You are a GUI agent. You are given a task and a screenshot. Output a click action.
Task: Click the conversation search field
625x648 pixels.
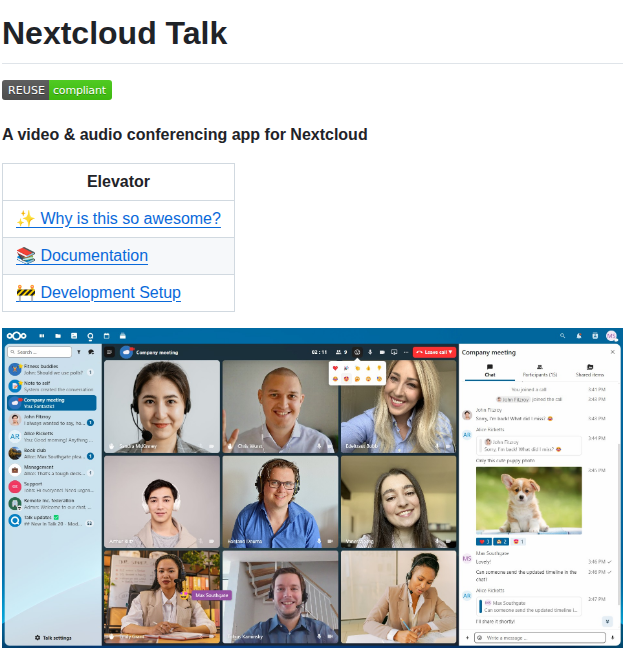point(40,352)
